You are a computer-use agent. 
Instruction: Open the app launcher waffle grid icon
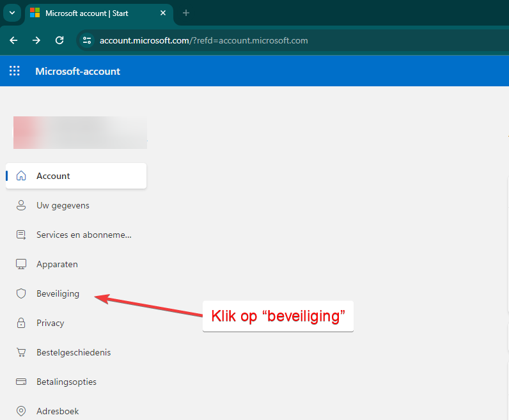14,71
